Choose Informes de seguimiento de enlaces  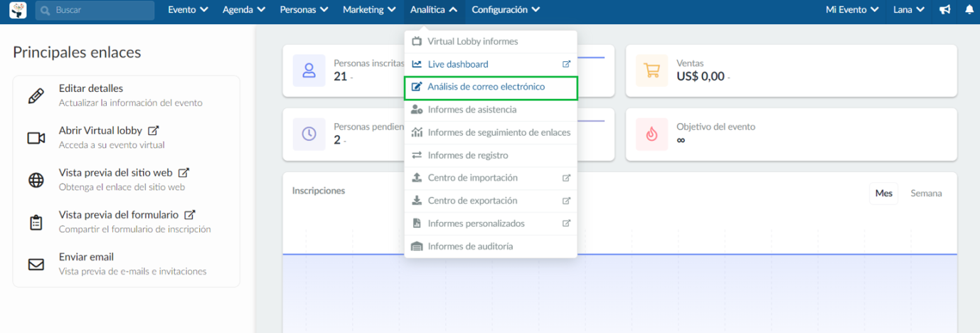(491, 132)
